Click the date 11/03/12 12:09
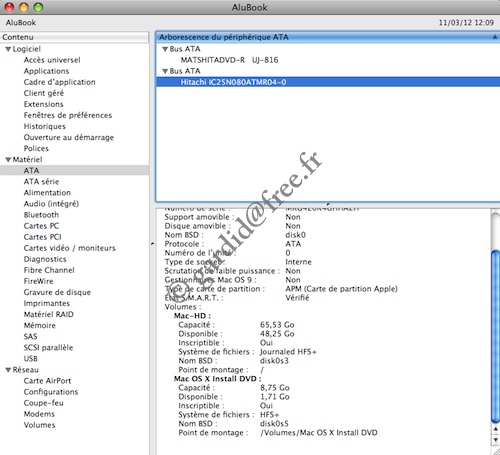500x455 pixels. point(466,23)
